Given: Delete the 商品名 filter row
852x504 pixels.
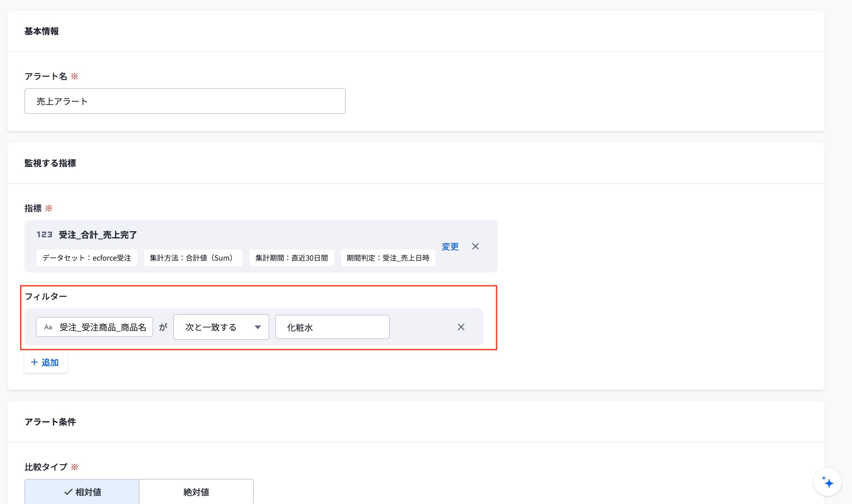Looking at the screenshot, I should click(x=461, y=327).
